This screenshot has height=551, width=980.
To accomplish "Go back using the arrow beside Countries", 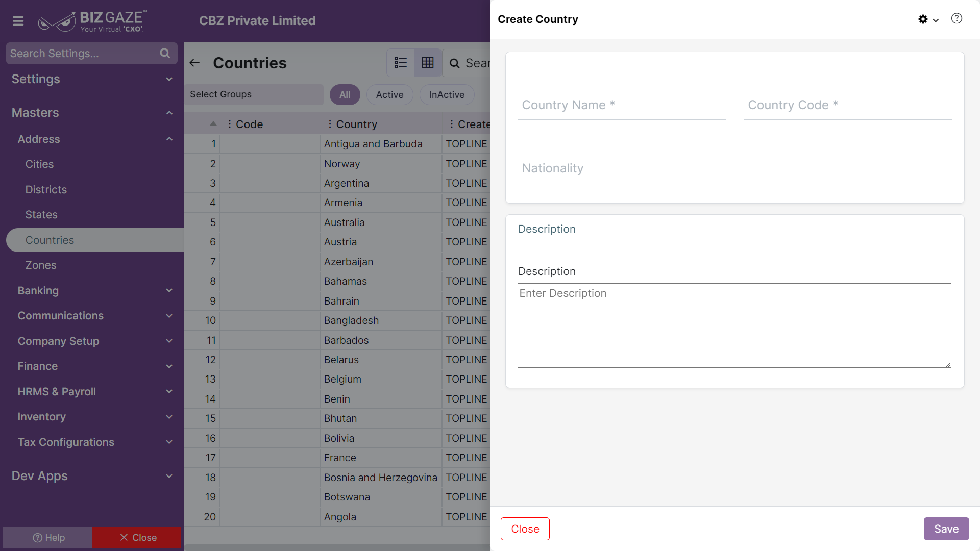I will click(x=194, y=63).
